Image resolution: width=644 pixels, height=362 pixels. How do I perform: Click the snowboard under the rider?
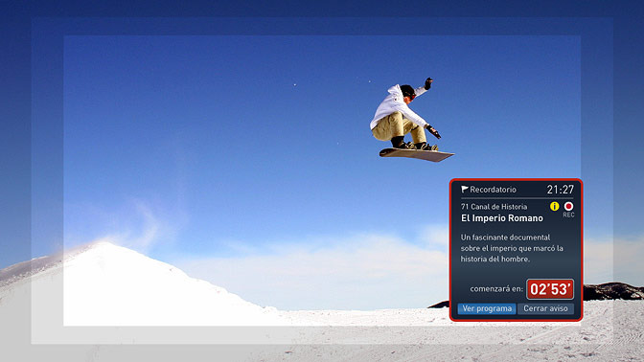click(x=416, y=155)
